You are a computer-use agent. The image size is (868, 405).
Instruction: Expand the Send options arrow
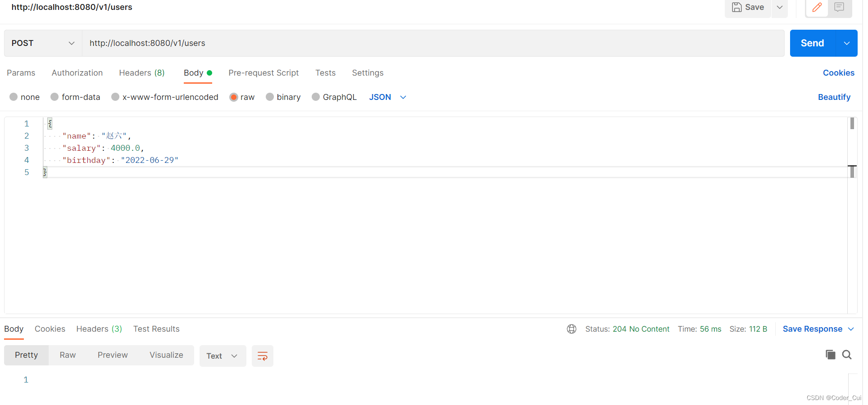847,43
